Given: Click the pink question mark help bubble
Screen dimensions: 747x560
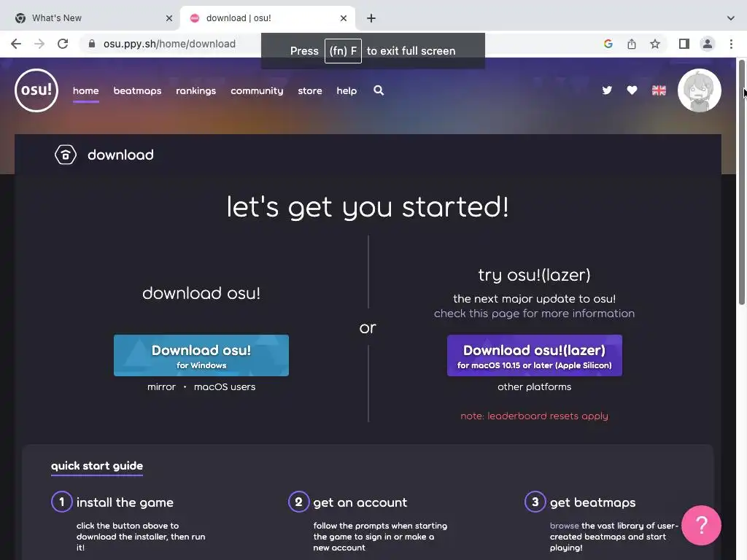Looking at the screenshot, I should (x=701, y=525).
